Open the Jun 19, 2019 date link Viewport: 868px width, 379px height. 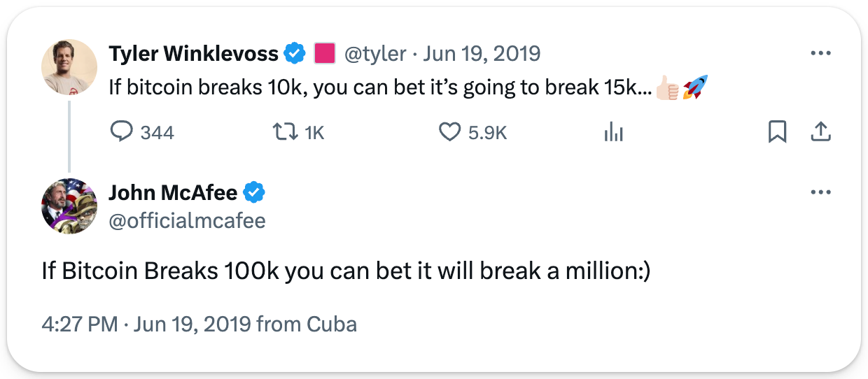482,53
